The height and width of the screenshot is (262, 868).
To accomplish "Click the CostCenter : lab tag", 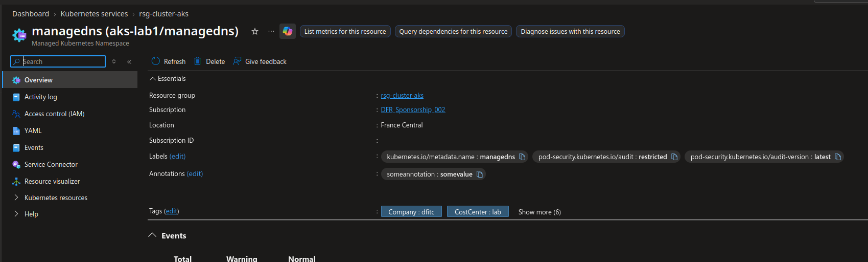I will [x=478, y=211].
